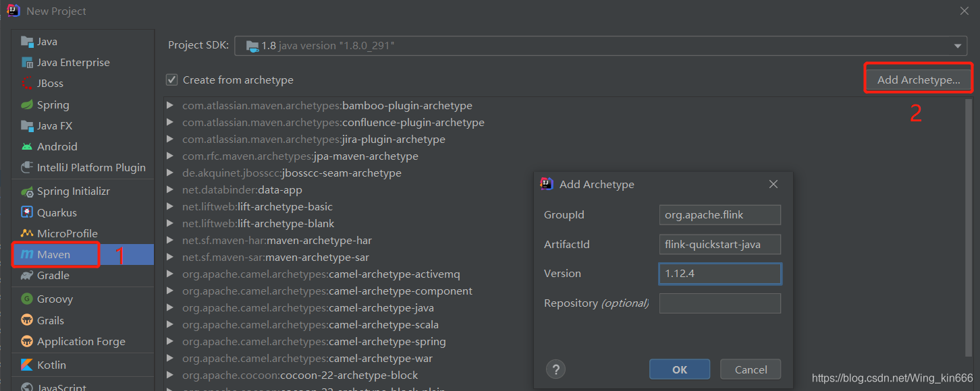The width and height of the screenshot is (980, 391).
Task: Close the Add Archetype dialog
Action: tap(773, 184)
